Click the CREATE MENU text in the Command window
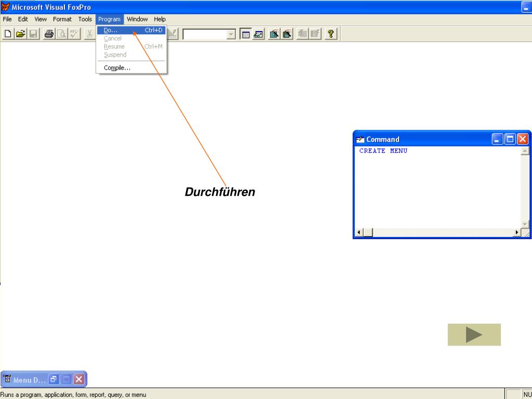 (383, 151)
